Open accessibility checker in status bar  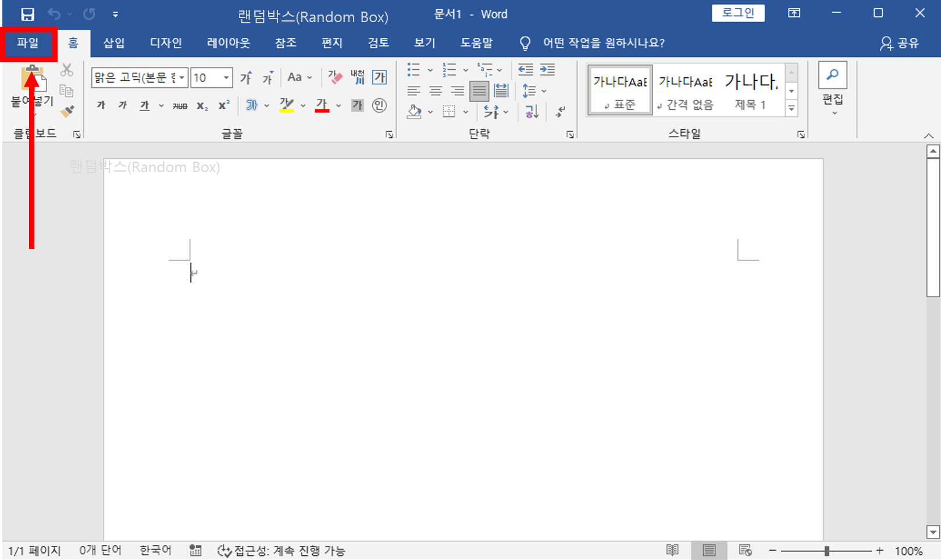(281, 551)
